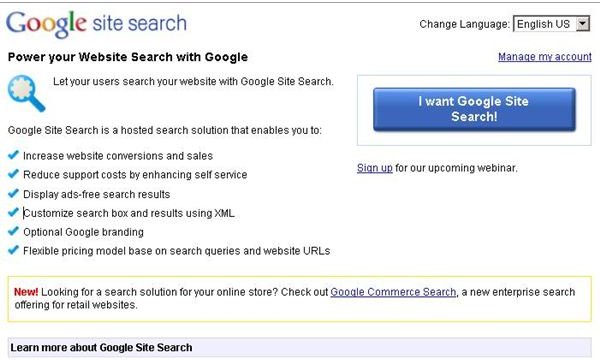Screen dimensions: 600x361
Task: Click checkmark beside Display ads-free search results
Action: [13, 193]
